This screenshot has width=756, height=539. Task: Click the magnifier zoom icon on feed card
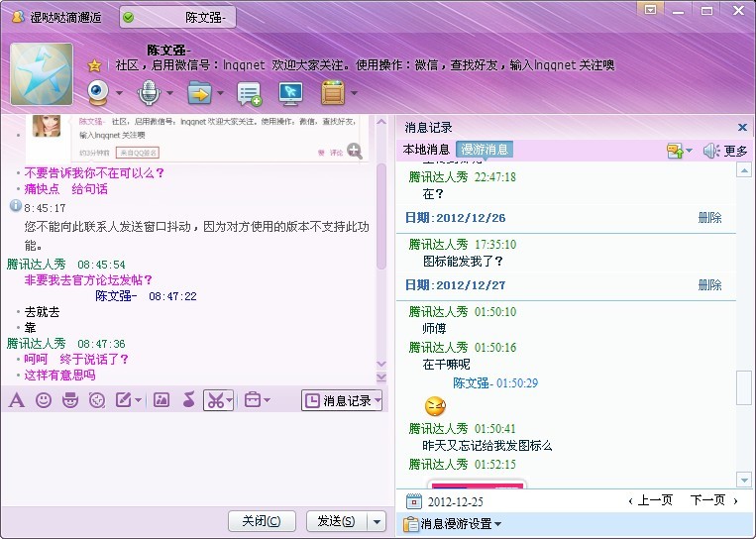(x=355, y=151)
